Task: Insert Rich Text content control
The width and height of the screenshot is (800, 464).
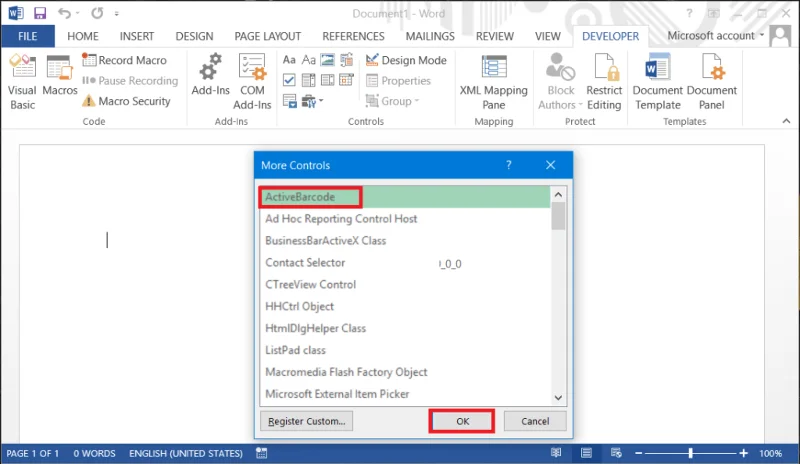Action: 289,60
